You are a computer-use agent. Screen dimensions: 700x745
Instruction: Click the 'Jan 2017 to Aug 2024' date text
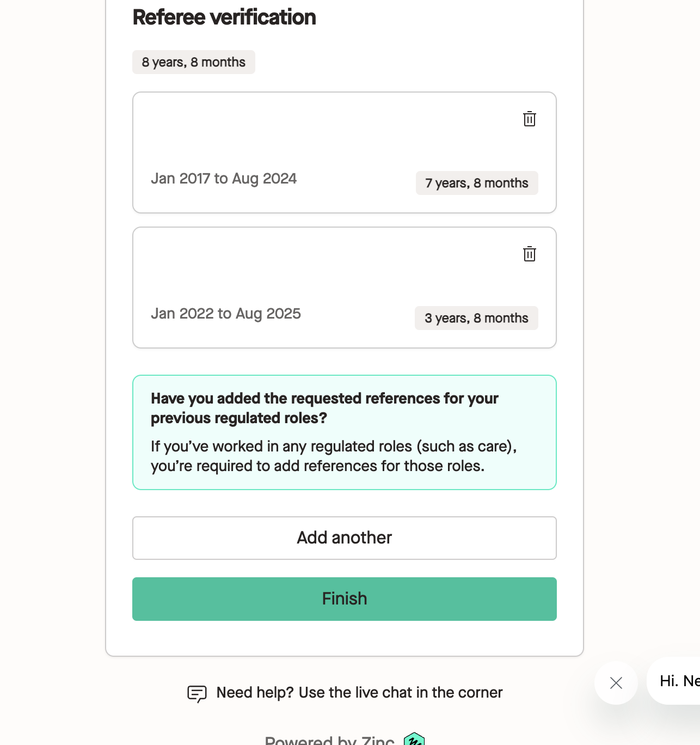[x=224, y=179]
